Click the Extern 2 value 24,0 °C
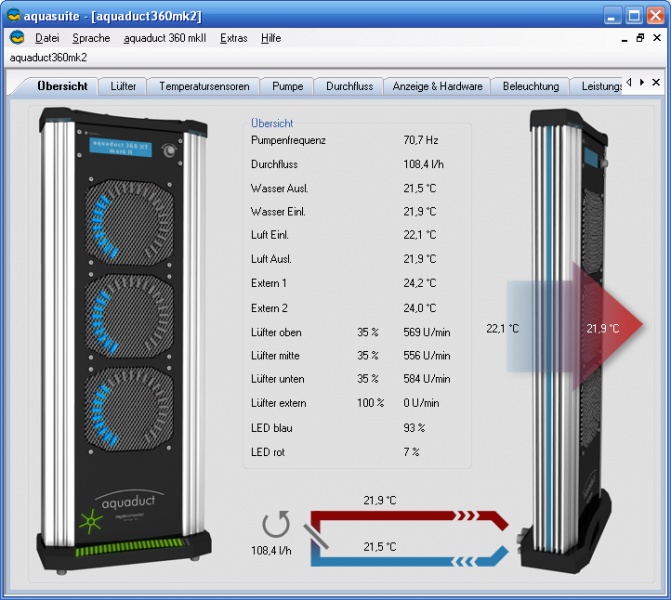Viewport: 671px width, 600px height. [x=420, y=308]
